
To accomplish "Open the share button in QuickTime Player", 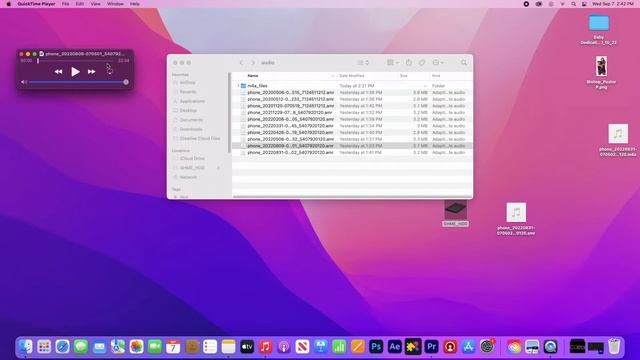I will (109, 70).
